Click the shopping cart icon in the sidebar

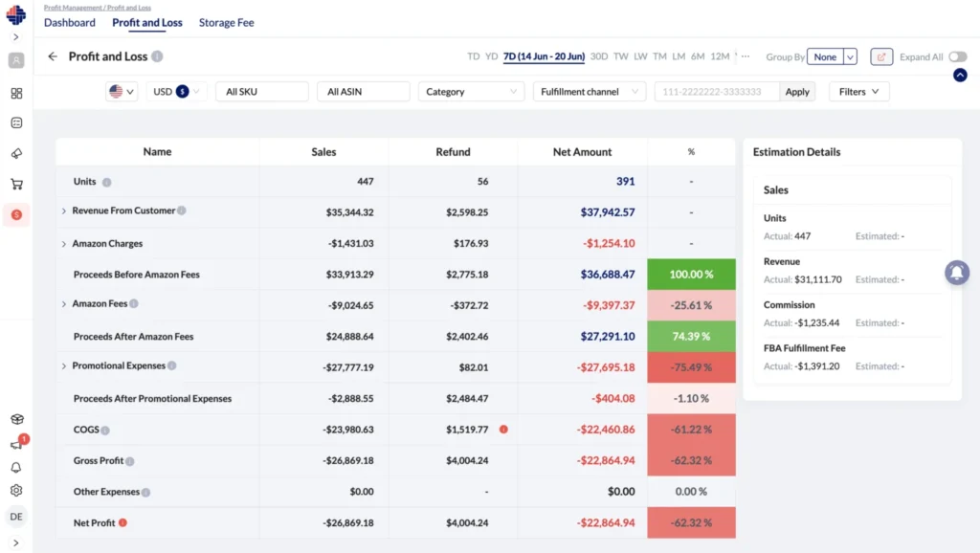click(15, 183)
